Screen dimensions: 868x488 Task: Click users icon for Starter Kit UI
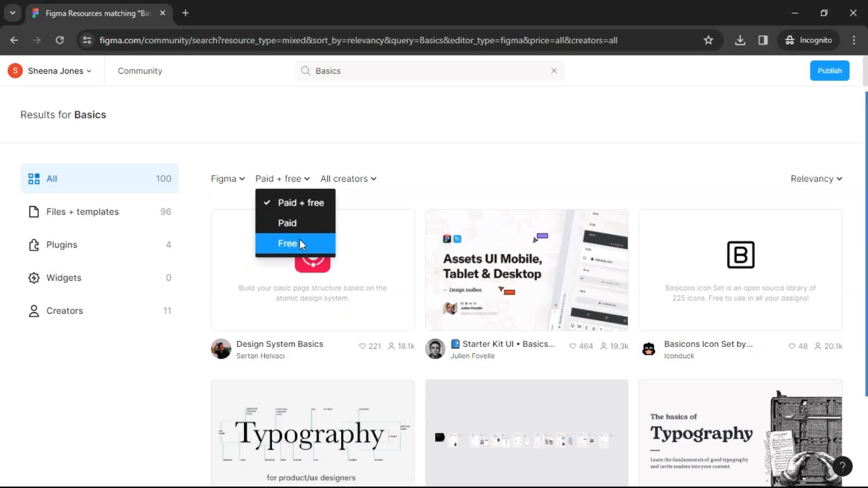click(604, 346)
